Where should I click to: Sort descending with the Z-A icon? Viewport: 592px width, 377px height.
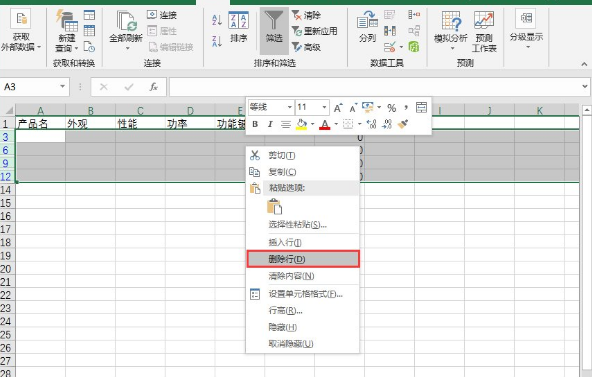click(x=217, y=41)
